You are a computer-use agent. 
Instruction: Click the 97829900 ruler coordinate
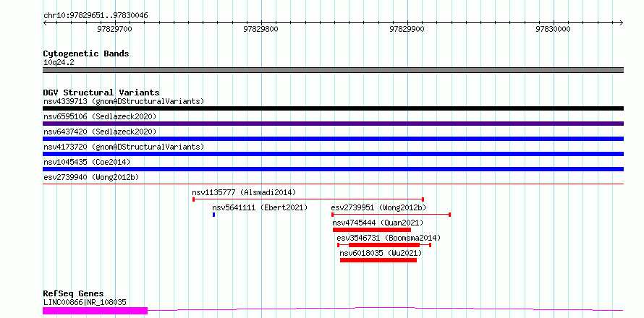[x=407, y=29]
